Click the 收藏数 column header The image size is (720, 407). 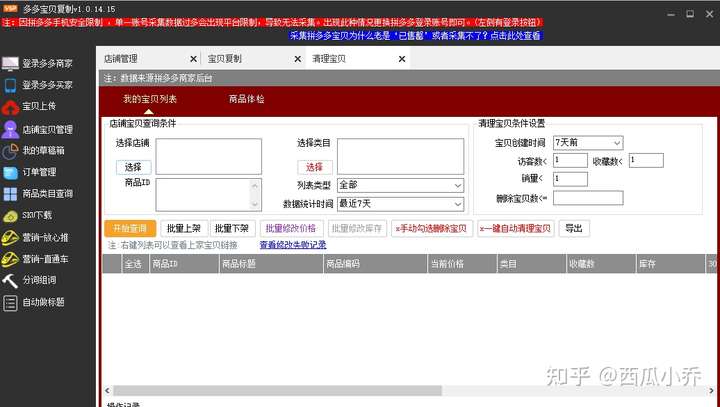pos(601,264)
